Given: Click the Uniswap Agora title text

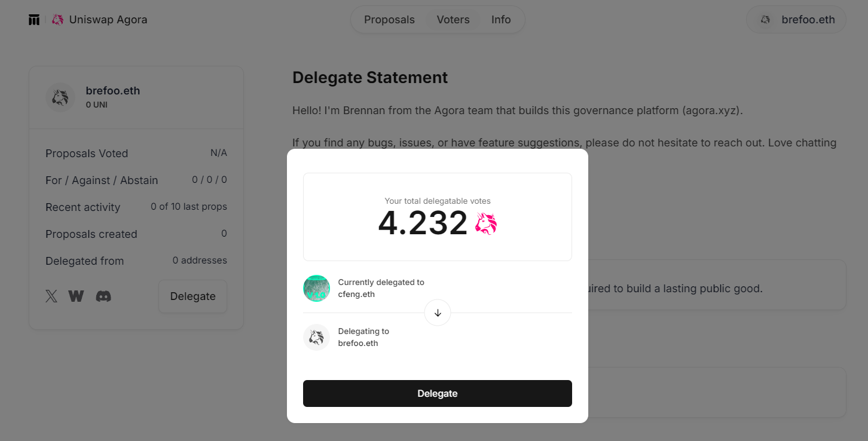Looking at the screenshot, I should pyautogui.click(x=108, y=20).
